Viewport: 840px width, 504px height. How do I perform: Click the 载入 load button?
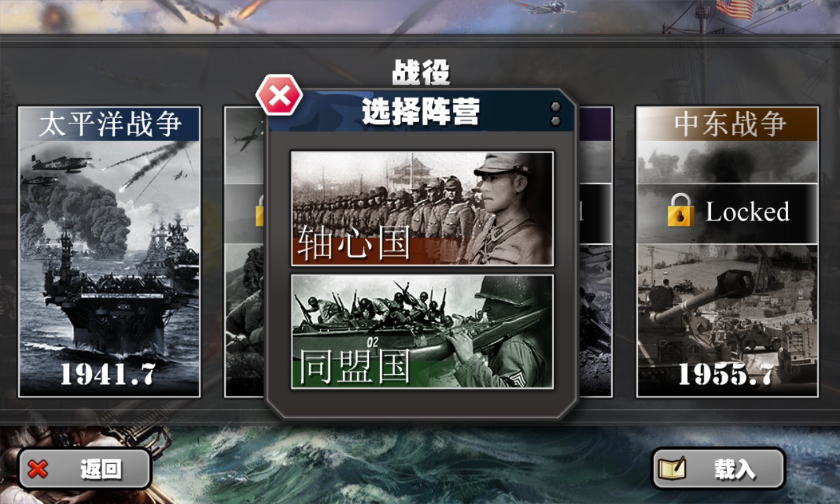[x=719, y=469]
